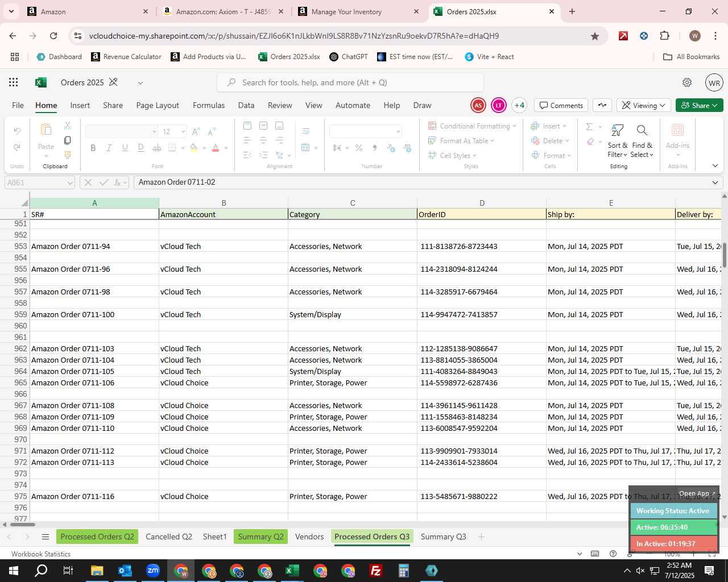Click Open App on the status widget
The width and height of the screenshot is (728, 582).
click(x=697, y=493)
